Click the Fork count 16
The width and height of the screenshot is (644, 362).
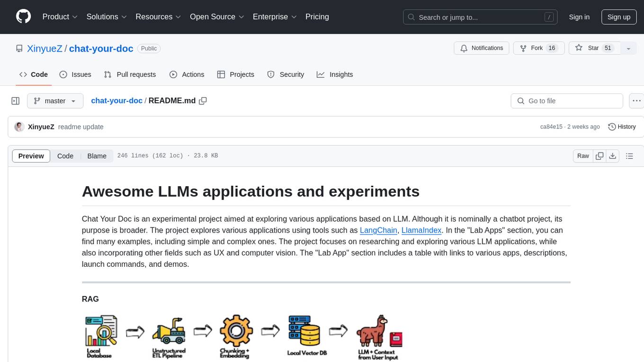point(551,48)
